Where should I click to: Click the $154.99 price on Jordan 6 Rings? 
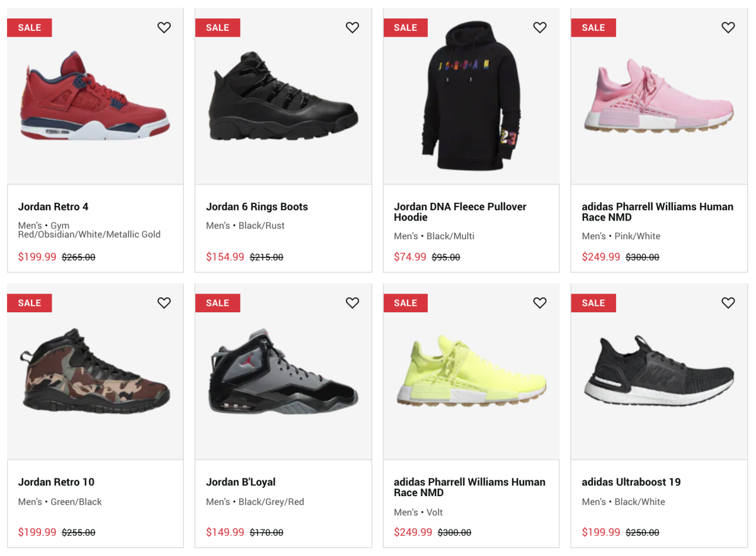click(x=225, y=257)
